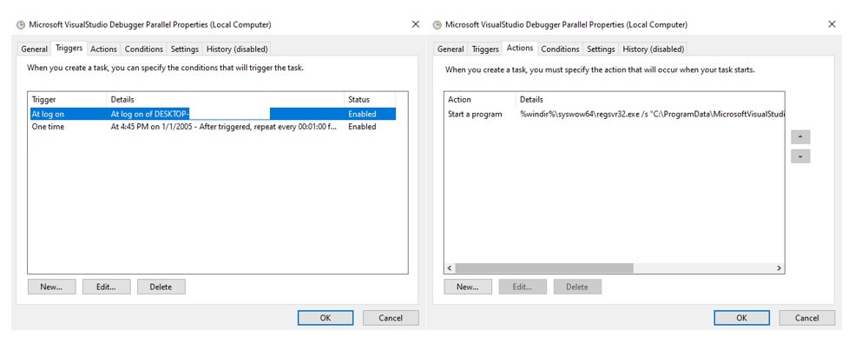This screenshot has height=357, width=868.
Task: Switch to Triggers tab in right window
Action: (485, 49)
